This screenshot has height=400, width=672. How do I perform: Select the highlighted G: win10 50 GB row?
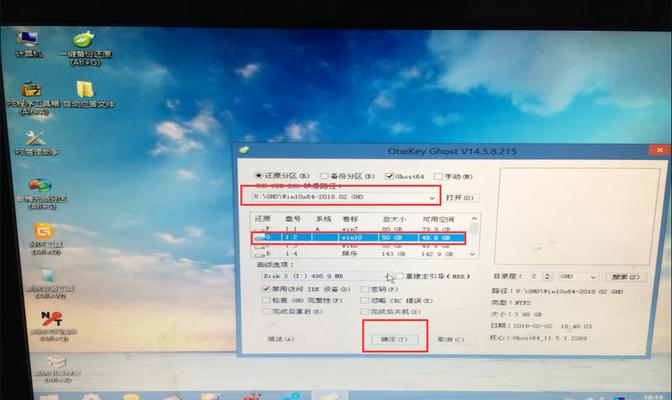(x=359, y=237)
